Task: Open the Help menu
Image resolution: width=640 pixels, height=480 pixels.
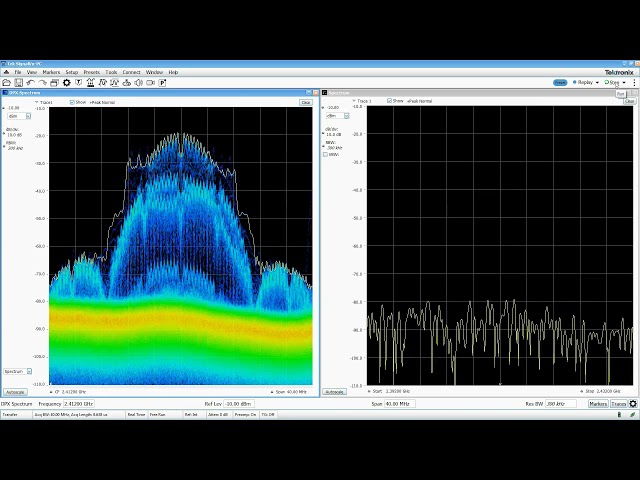Action: pyautogui.click(x=173, y=72)
